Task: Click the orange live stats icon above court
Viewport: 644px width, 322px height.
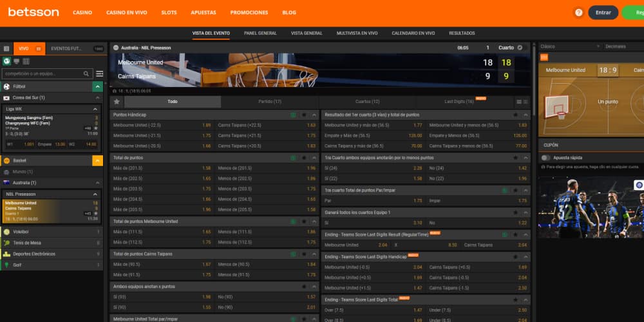Action: (x=544, y=57)
